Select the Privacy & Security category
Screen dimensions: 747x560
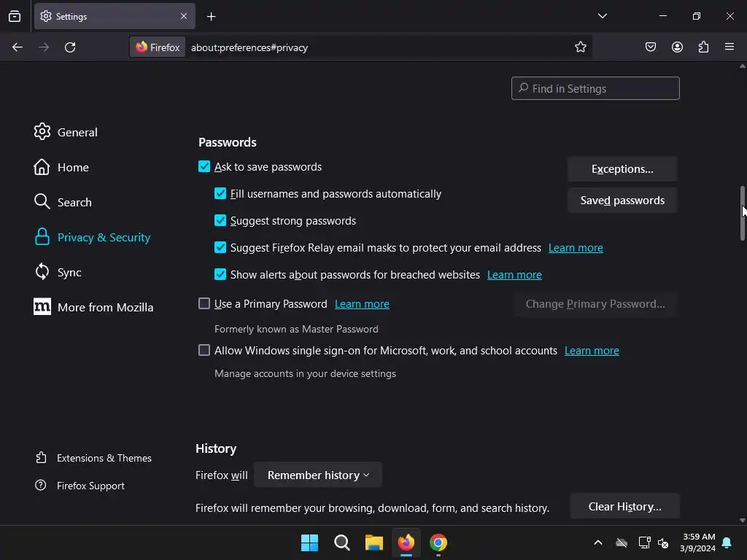tap(93, 237)
